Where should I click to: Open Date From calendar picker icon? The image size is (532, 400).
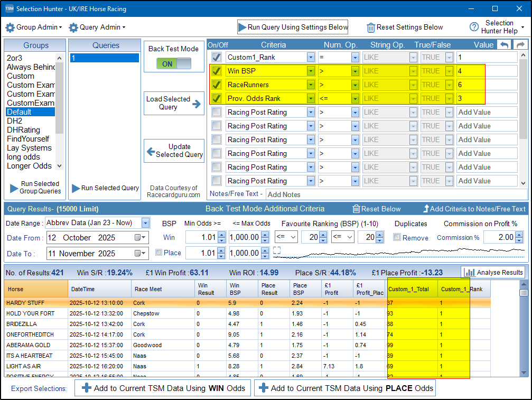click(139, 238)
